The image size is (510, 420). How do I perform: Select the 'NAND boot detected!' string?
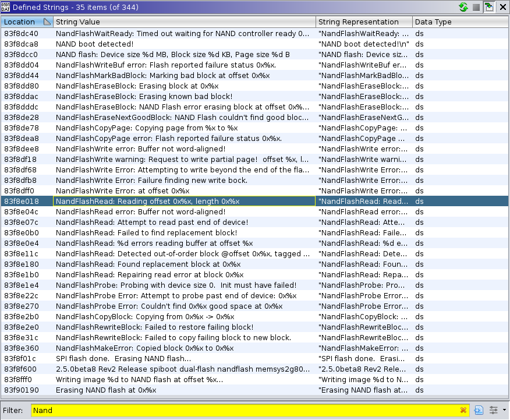click(254, 44)
